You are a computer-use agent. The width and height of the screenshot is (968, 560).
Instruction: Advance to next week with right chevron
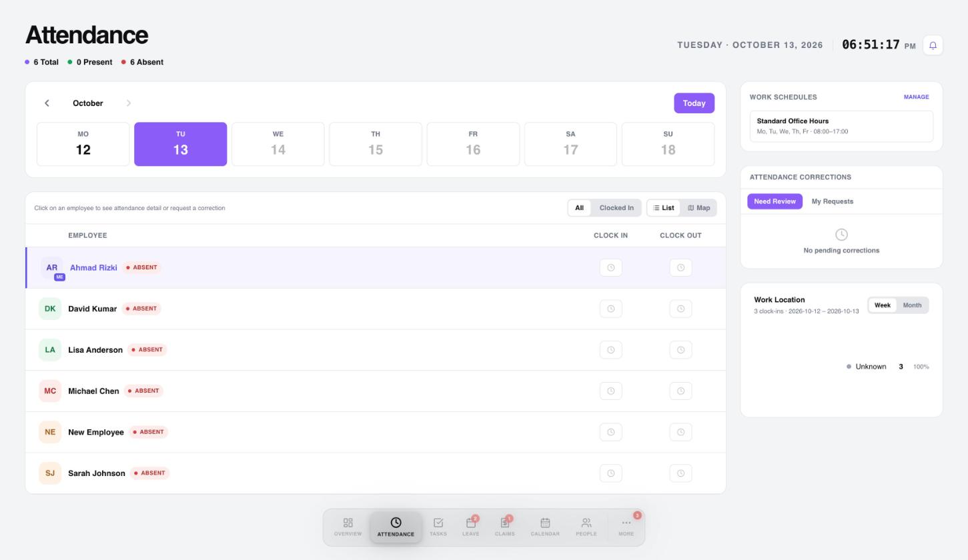129,103
